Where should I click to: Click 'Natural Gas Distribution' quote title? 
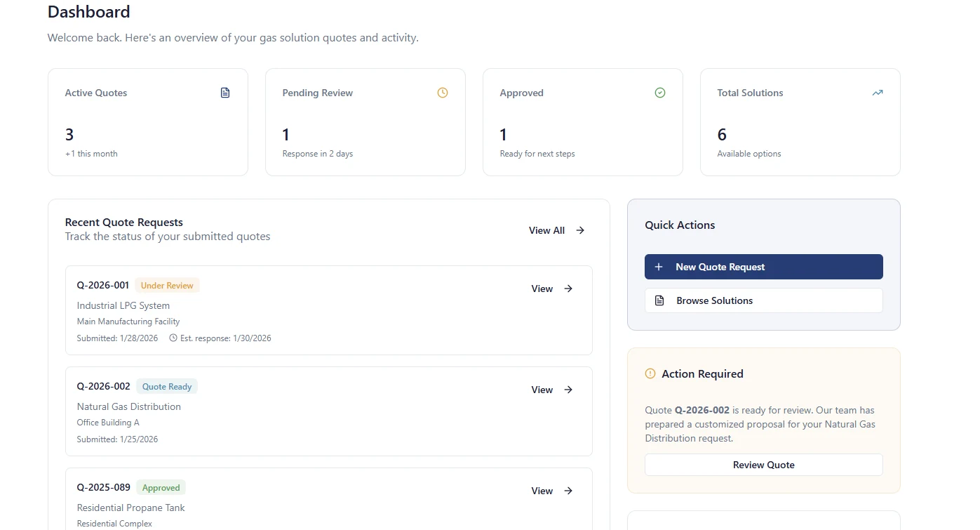pyautogui.click(x=129, y=406)
